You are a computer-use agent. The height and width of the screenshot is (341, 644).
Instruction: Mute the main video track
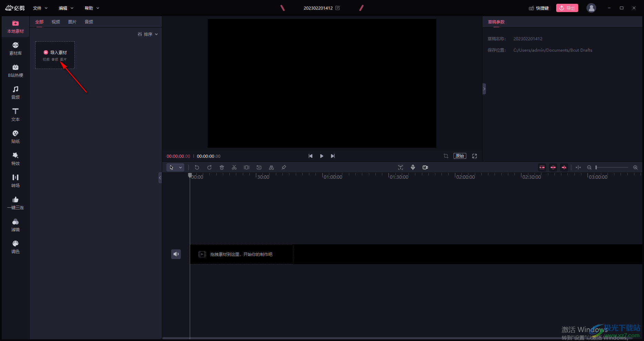coord(176,254)
